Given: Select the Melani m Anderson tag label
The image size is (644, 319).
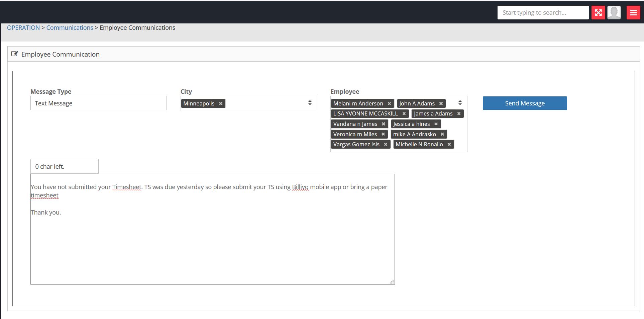Looking at the screenshot, I should tap(358, 103).
